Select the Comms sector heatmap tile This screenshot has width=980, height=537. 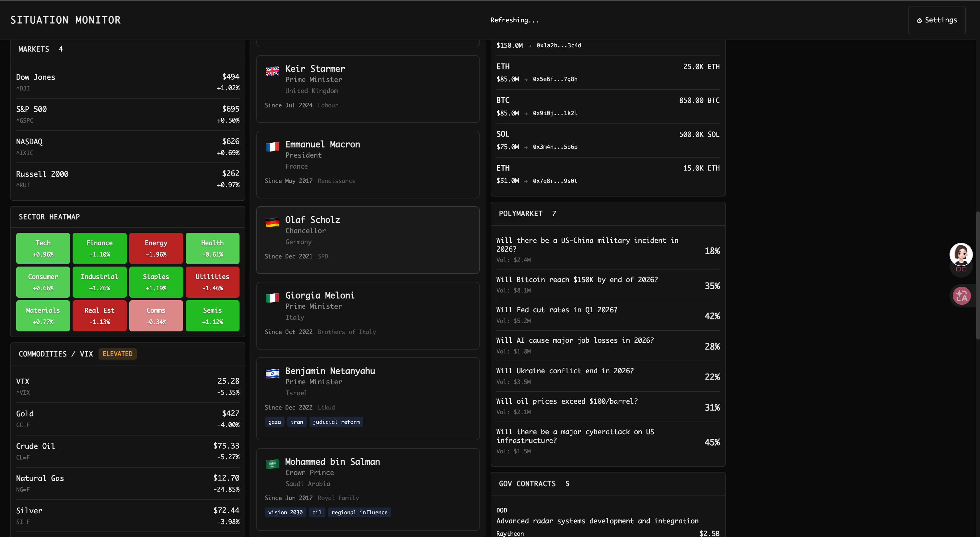tap(156, 316)
